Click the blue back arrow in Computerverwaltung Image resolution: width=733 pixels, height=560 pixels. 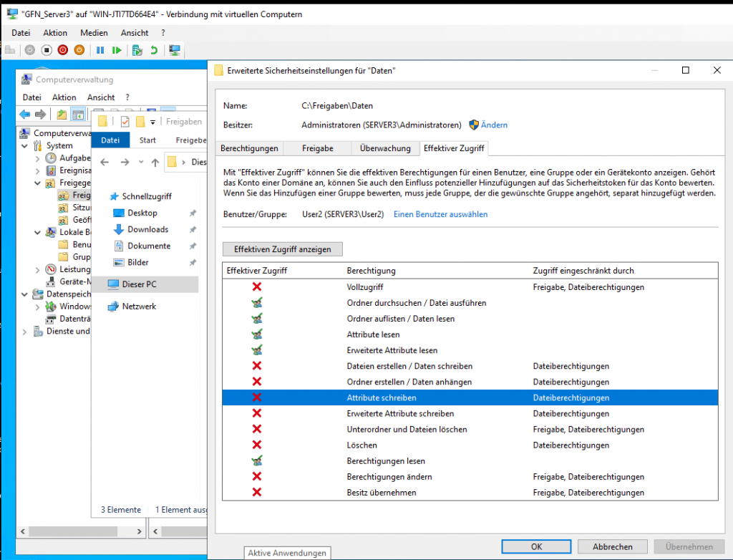point(25,115)
